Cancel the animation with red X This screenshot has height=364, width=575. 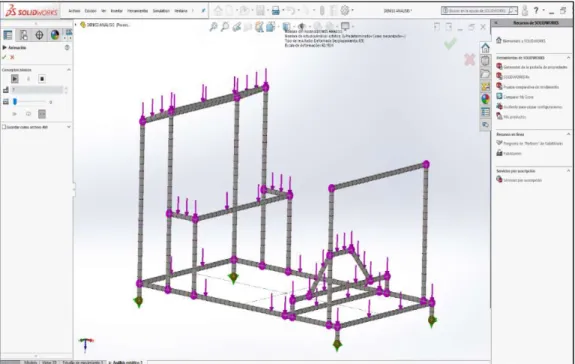[x=12, y=57]
